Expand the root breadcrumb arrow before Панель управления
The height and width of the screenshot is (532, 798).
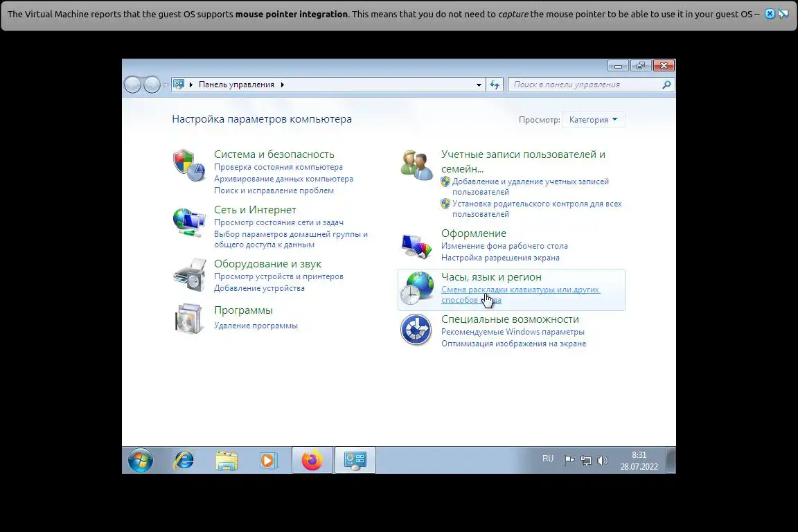pos(191,85)
